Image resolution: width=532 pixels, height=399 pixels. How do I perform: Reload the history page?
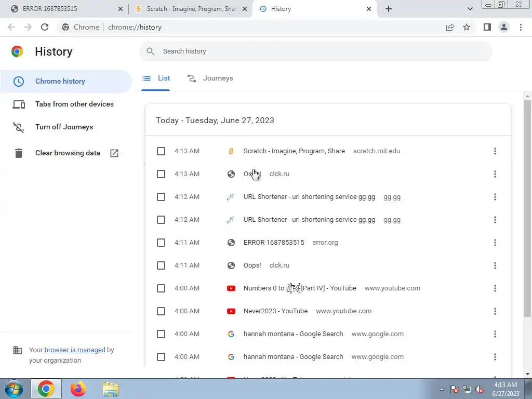[45, 27]
